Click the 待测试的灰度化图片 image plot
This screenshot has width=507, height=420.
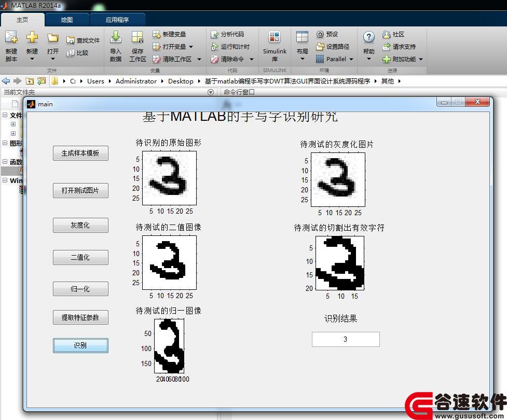338,179
